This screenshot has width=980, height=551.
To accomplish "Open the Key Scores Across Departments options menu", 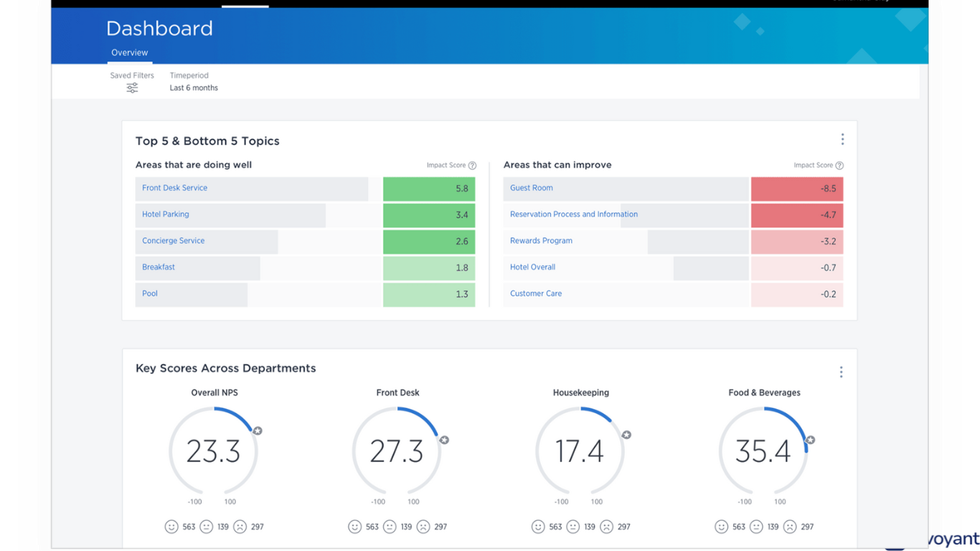I will coord(841,372).
